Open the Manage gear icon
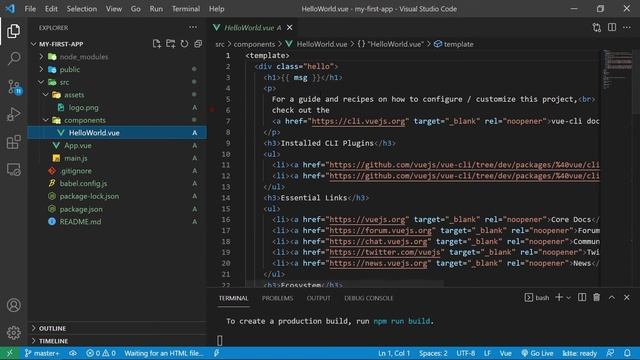The width and height of the screenshot is (640, 360). pos(13,333)
